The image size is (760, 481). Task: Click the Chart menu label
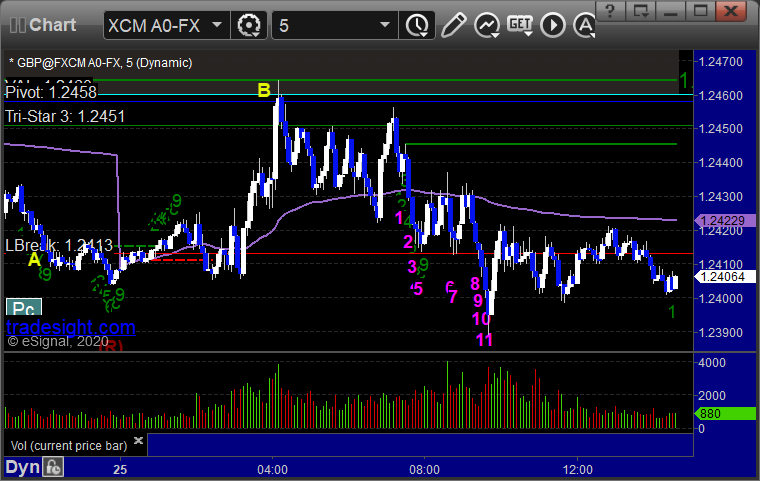point(52,25)
